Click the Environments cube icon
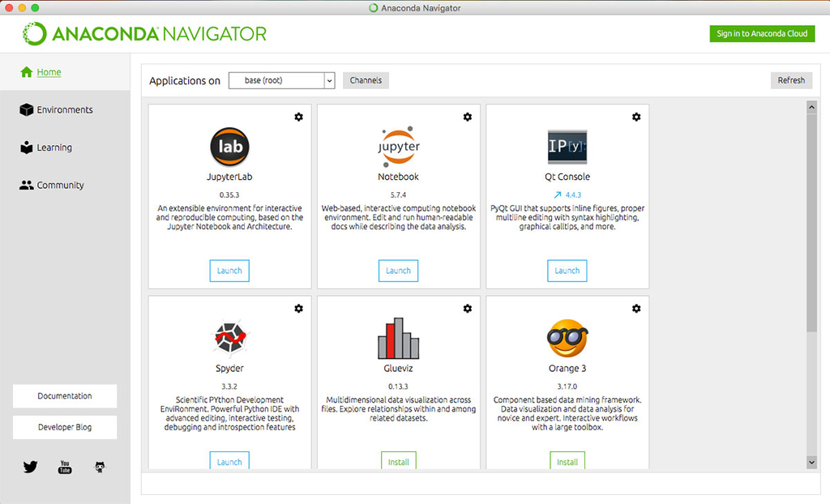Screen dimensions: 830x504 [x=27, y=109]
